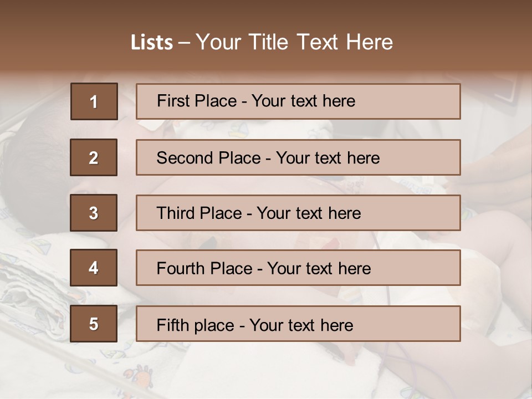Select the number 2 box
Image resolution: width=532 pixels, height=399 pixels.
94,157
